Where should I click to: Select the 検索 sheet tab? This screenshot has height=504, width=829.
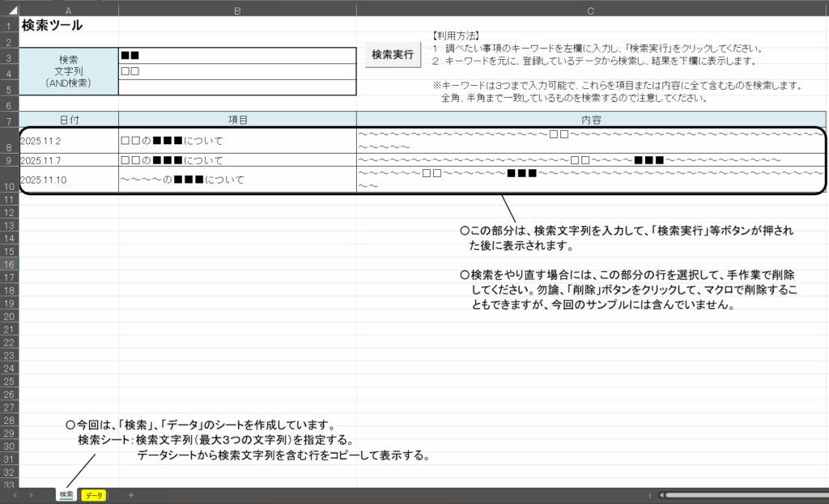pyautogui.click(x=66, y=494)
